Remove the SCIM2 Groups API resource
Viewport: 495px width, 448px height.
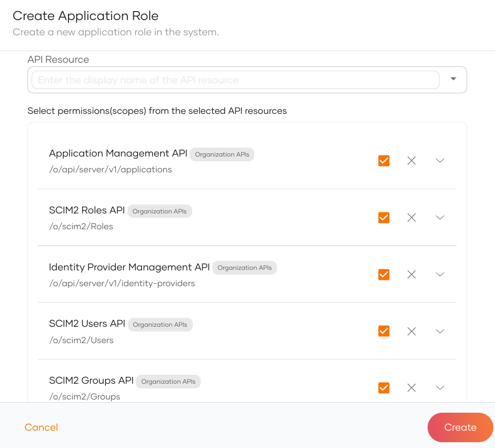coord(411,387)
